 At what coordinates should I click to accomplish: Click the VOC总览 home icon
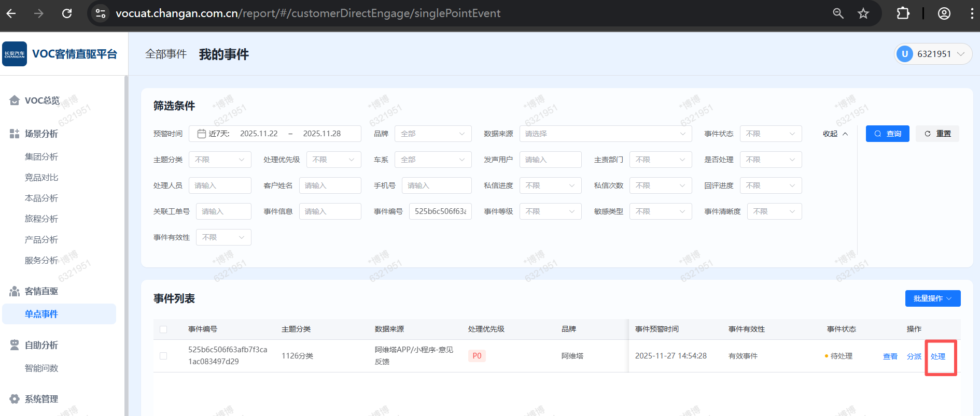click(15, 101)
